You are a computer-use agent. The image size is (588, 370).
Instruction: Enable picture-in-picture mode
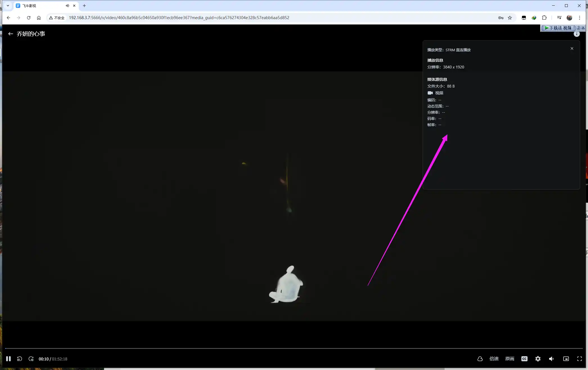[x=566, y=359]
